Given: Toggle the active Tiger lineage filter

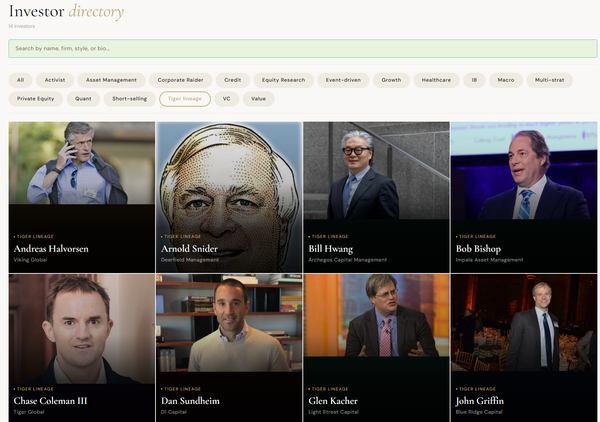Looking at the screenshot, I should [185, 99].
